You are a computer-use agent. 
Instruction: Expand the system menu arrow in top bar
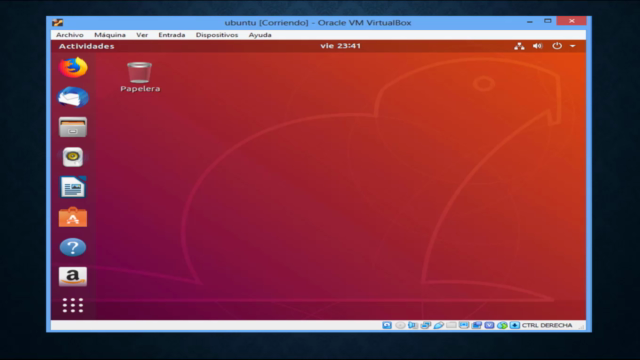coord(573,46)
